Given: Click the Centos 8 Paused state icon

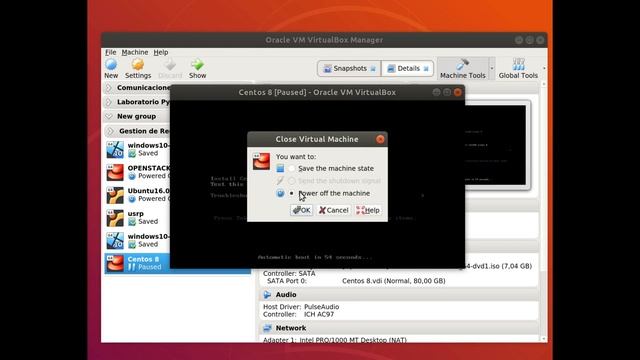Looking at the screenshot, I should (x=132, y=267).
